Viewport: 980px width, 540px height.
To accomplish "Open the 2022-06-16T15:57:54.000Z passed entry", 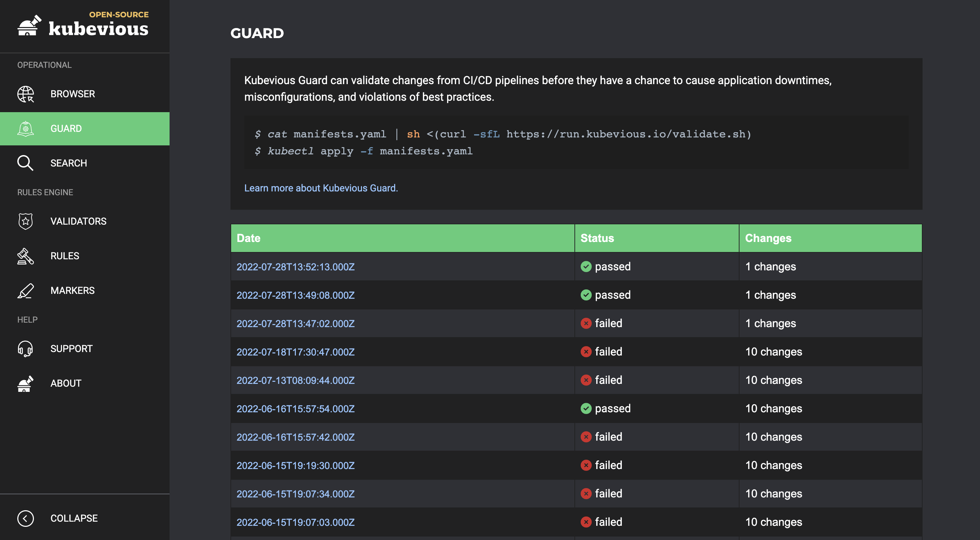I will pos(296,409).
